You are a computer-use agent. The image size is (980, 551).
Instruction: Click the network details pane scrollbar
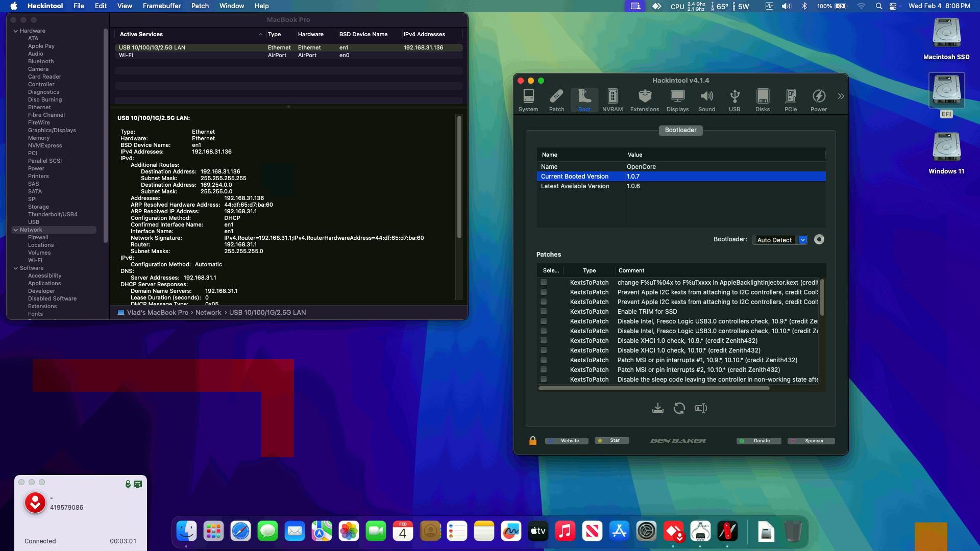459,177
